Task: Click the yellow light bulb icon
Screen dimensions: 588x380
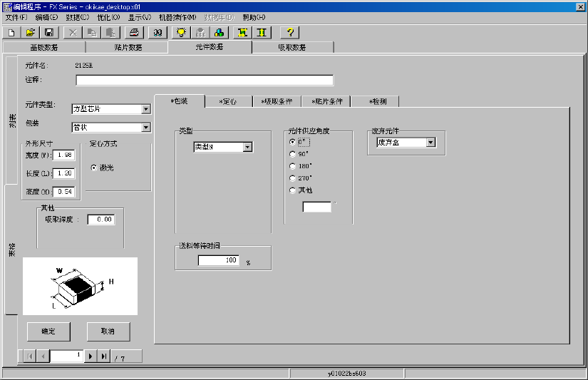Action: tap(182, 33)
